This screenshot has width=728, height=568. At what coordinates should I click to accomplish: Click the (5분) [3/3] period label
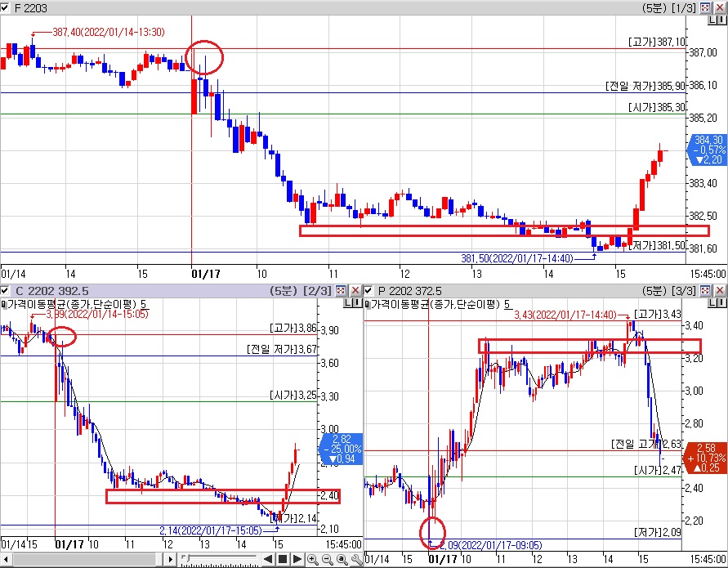pyautogui.click(x=669, y=291)
